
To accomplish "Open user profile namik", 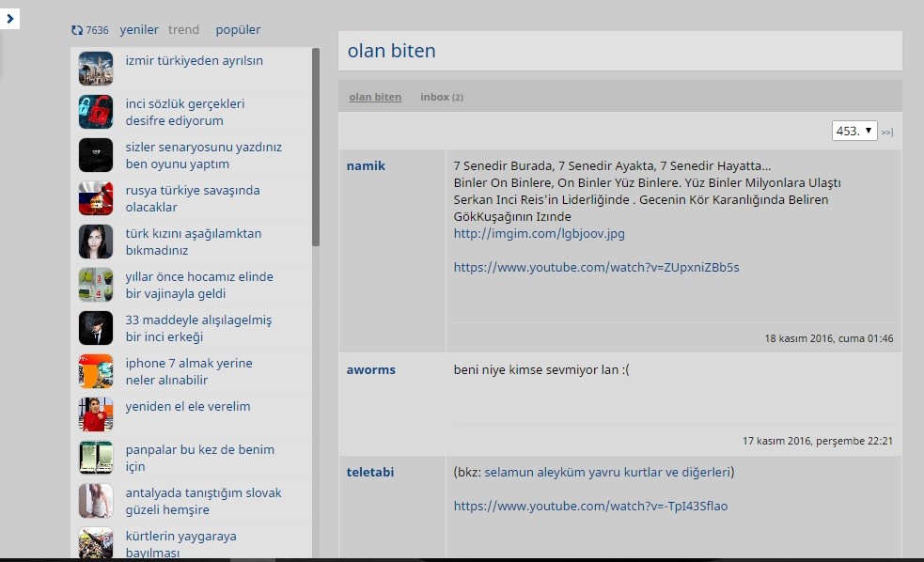I will 366,165.
